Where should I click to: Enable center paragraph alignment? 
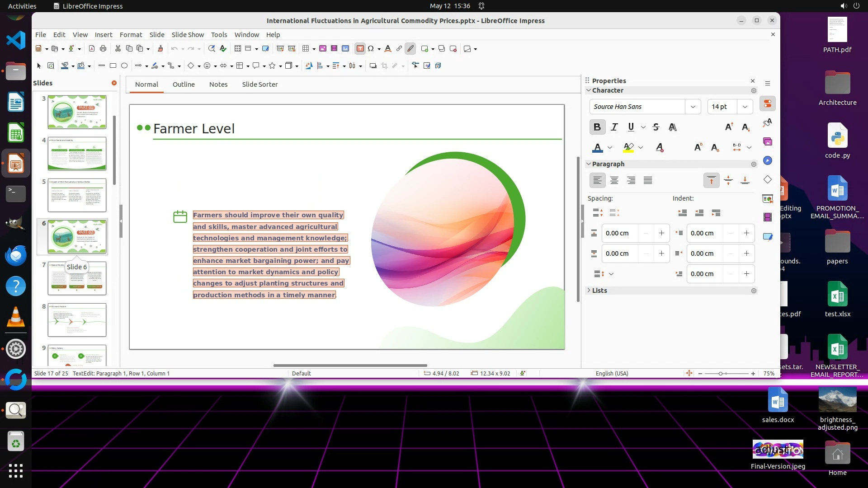pos(614,180)
